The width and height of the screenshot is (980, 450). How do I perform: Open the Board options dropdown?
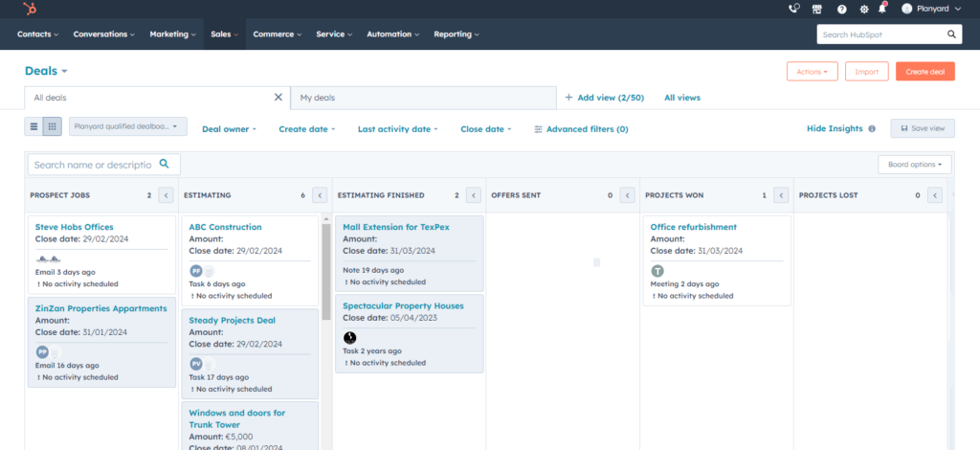[x=915, y=165]
